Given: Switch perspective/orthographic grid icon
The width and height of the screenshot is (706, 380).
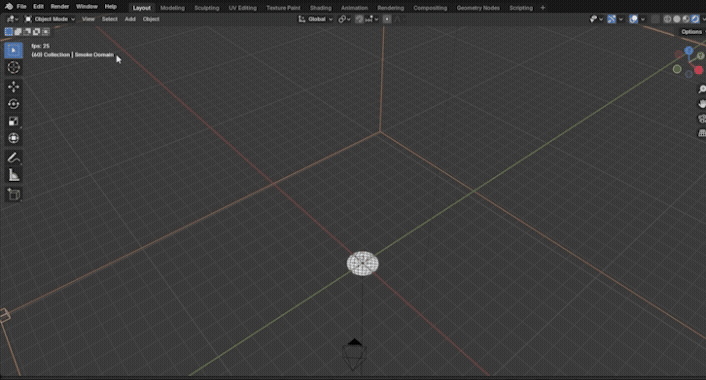Looking at the screenshot, I should pyautogui.click(x=701, y=133).
